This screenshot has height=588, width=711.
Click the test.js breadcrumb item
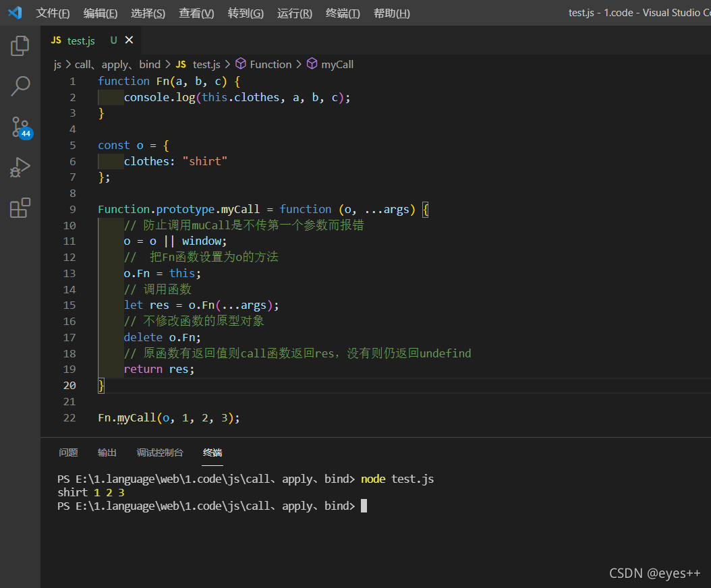[x=198, y=65]
